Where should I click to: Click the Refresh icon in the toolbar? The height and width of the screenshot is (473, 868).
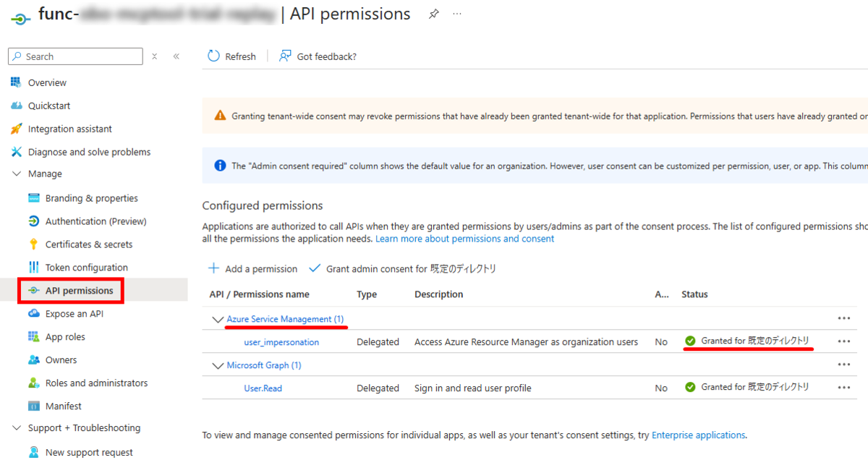point(213,56)
